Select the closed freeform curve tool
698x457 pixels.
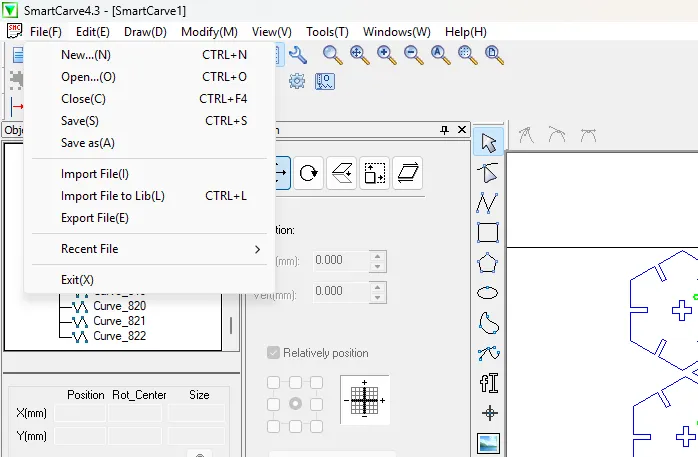[x=488, y=323]
